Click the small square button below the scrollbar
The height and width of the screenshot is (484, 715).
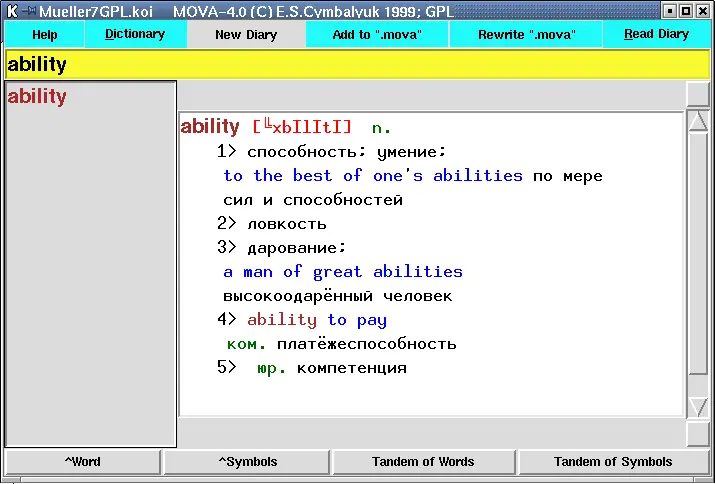(698, 434)
